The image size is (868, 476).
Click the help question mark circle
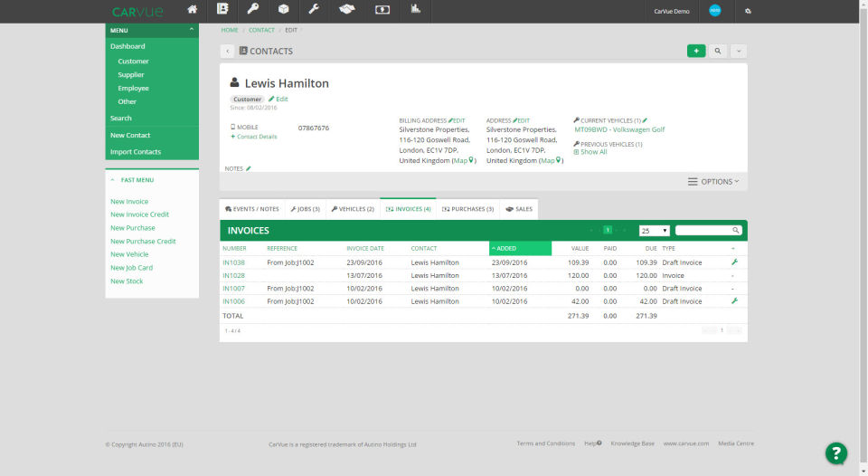pyautogui.click(x=836, y=453)
